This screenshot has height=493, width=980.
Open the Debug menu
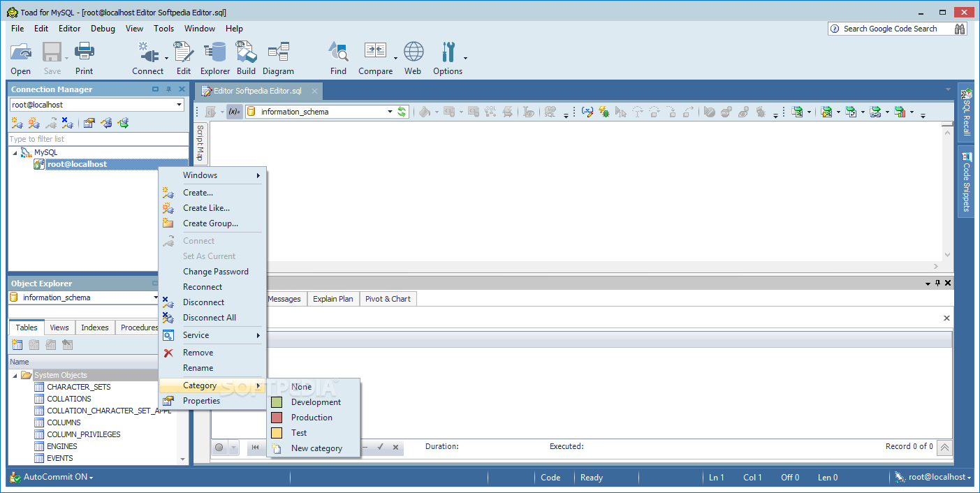pyautogui.click(x=103, y=29)
